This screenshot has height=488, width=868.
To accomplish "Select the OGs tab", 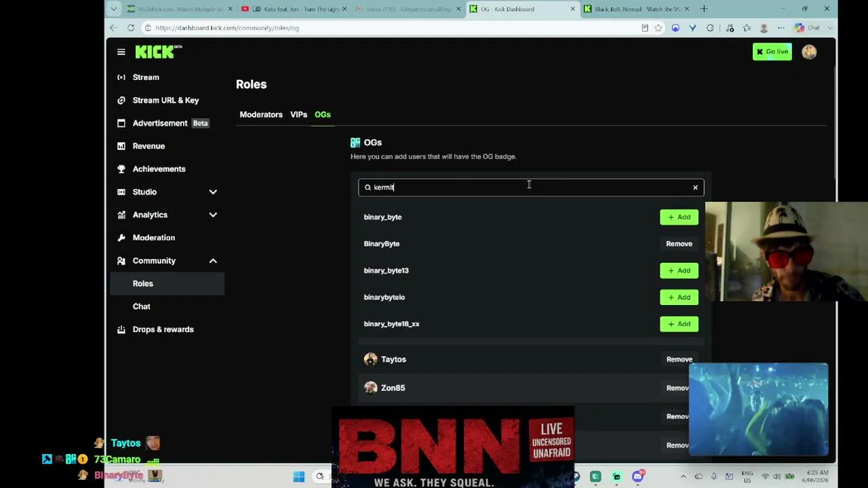I will 323,115.
